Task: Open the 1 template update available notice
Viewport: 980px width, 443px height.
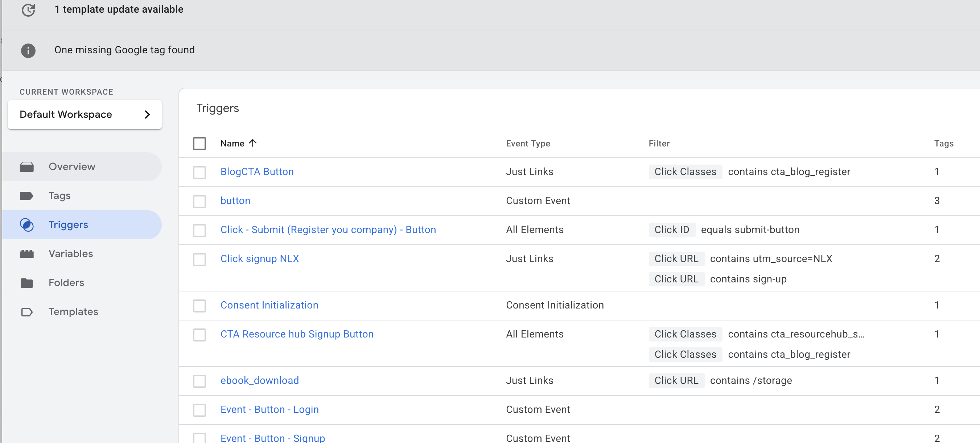Action: 119,9
